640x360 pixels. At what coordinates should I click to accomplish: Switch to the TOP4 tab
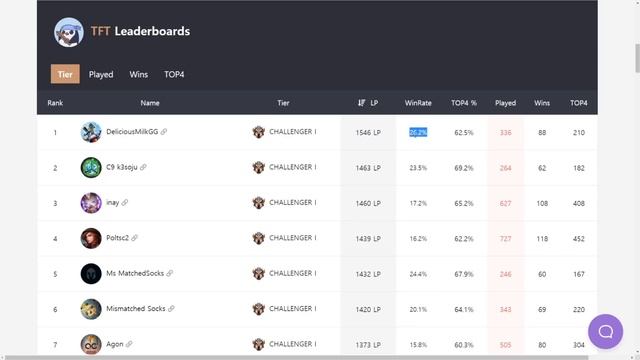click(174, 74)
